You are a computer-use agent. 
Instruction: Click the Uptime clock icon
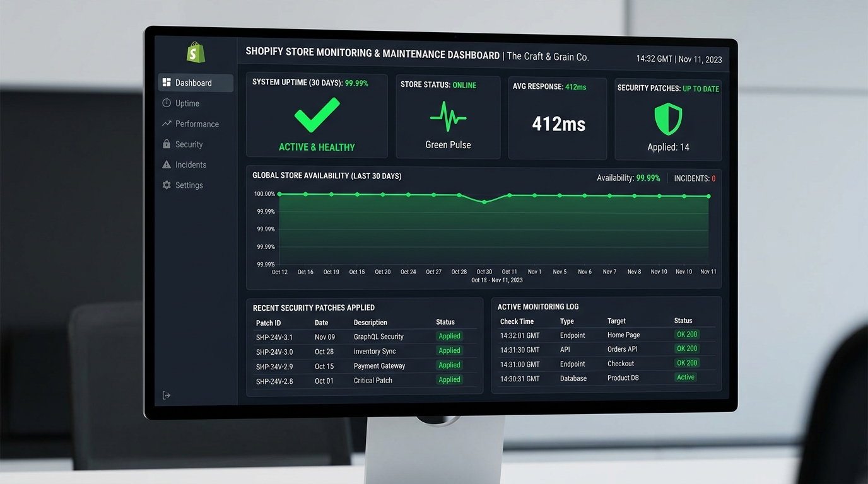coord(167,103)
